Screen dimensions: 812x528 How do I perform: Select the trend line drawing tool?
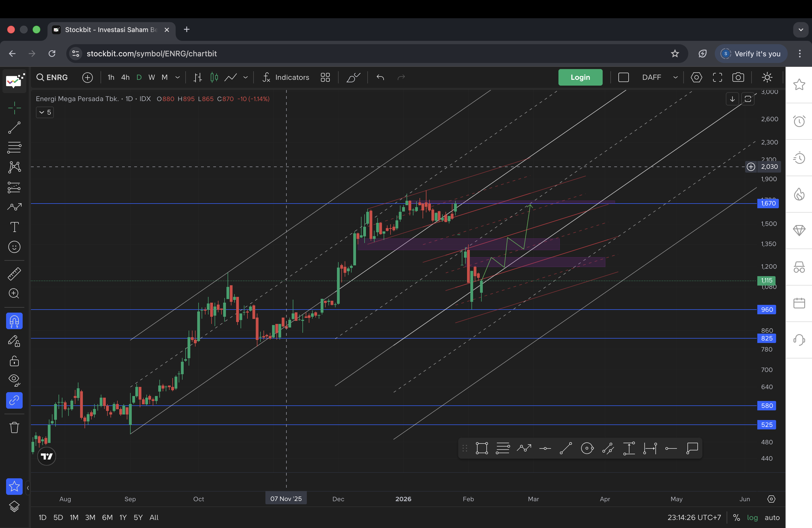click(x=14, y=128)
